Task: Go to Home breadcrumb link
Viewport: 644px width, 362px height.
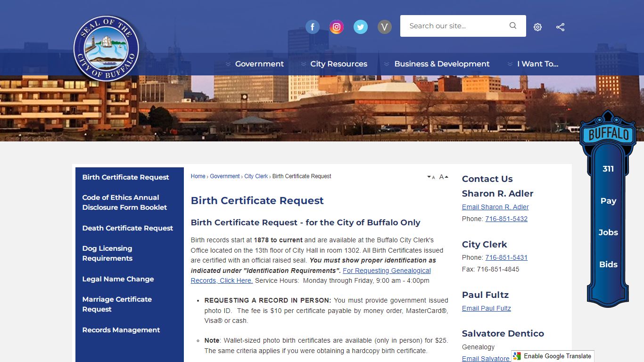Action: [x=198, y=176]
